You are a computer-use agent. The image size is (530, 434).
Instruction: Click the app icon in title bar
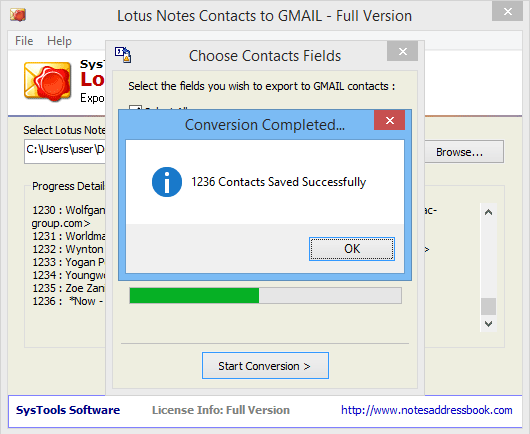(18, 15)
